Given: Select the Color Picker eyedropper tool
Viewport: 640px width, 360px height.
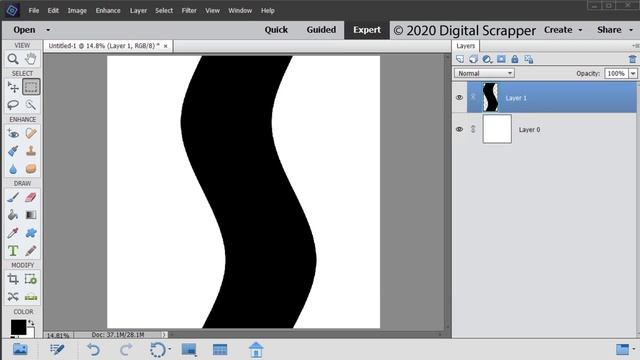Looking at the screenshot, I should (x=13, y=233).
